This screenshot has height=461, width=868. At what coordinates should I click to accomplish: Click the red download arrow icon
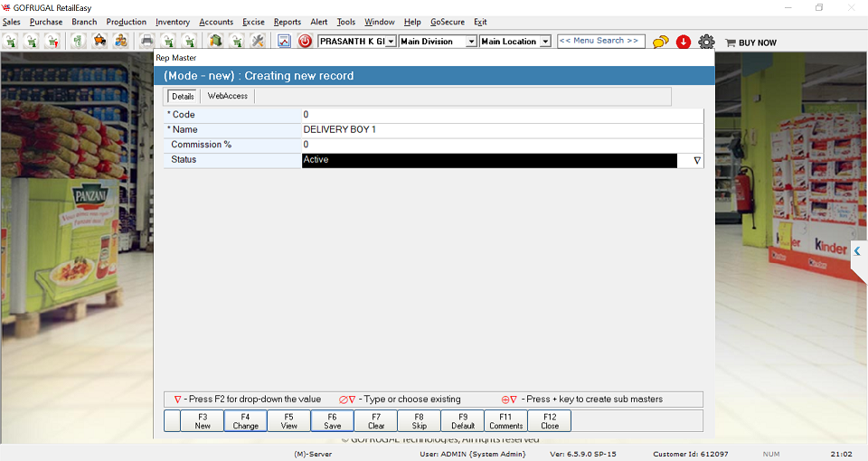tap(684, 42)
